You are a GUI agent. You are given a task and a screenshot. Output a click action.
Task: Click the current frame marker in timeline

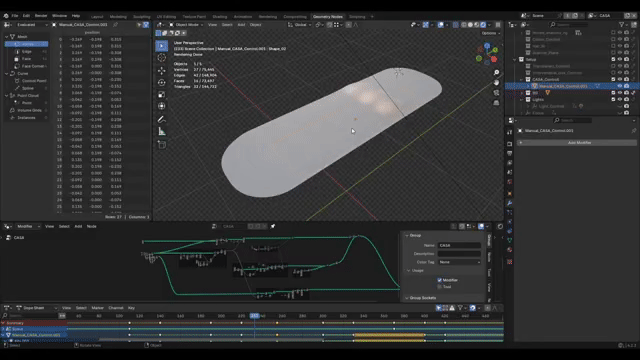pos(254,316)
